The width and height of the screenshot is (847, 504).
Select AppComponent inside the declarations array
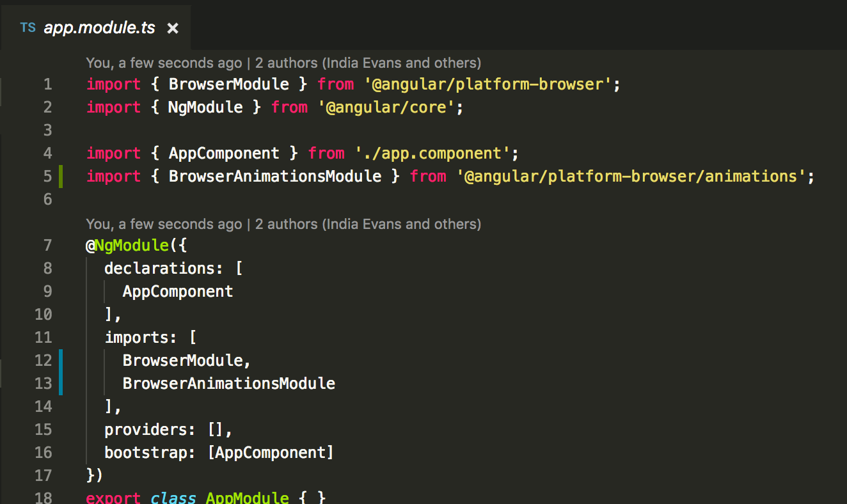coord(178,291)
